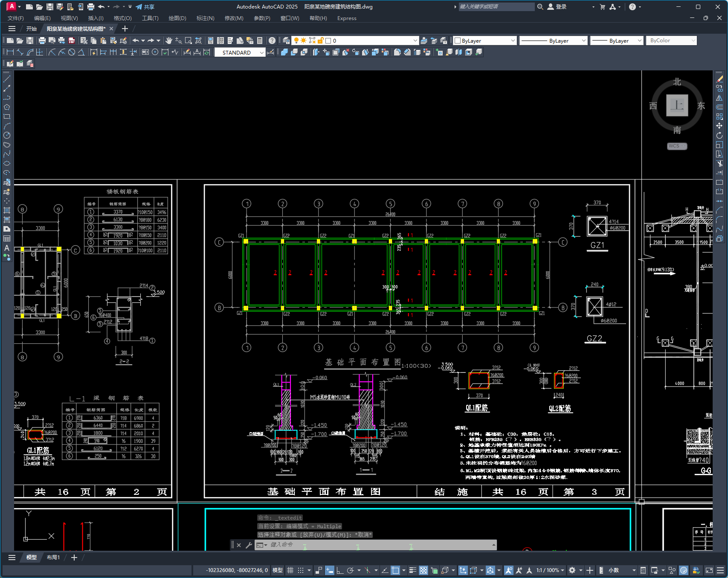Open the units 小数 dropdown in status bar
Image resolution: width=728 pixels, height=578 pixels.
(622, 570)
